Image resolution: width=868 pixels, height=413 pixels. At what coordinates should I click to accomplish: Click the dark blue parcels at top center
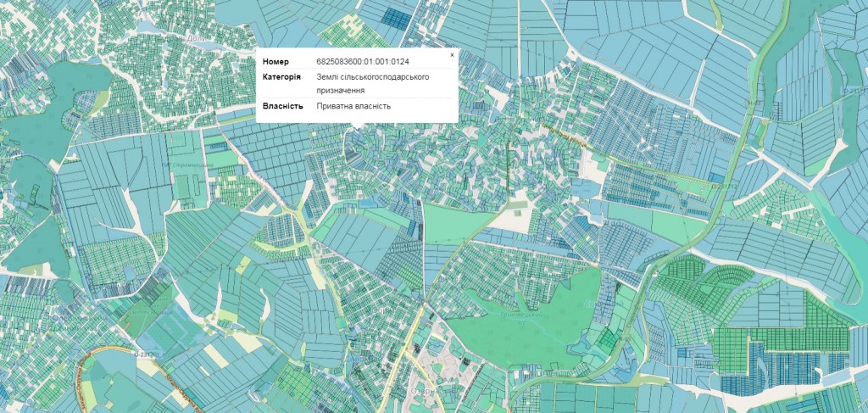[392, 17]
